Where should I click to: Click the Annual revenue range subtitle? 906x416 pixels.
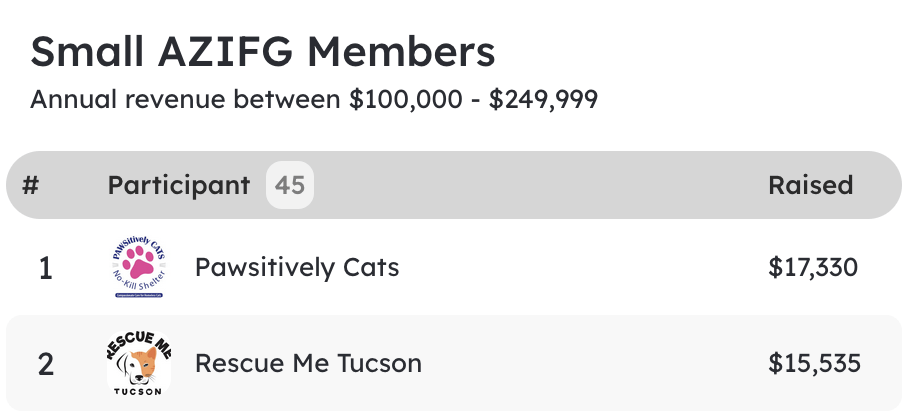pos(314,100)
